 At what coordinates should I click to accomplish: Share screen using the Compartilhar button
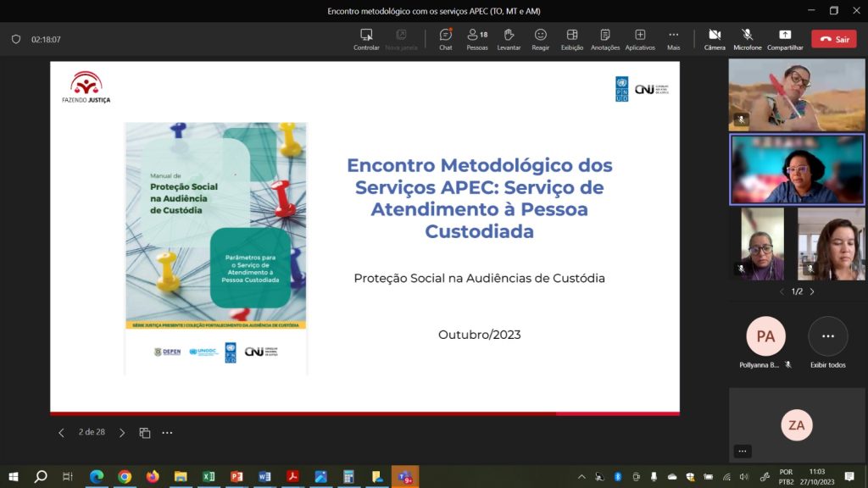pos(785,39)
